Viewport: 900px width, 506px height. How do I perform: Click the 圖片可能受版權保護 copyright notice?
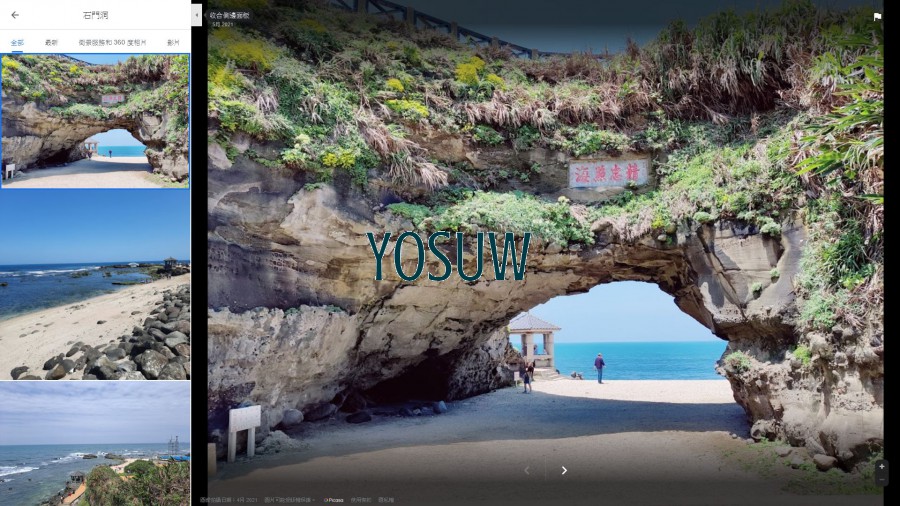(290, 499)
